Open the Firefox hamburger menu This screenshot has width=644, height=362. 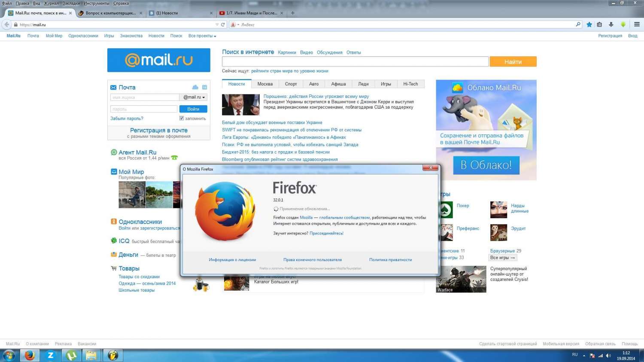[637, 24]
